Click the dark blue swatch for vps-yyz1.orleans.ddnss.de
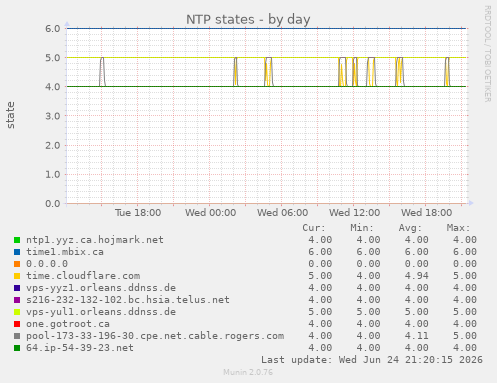This screenshot has height=383, width=497. tap(17, 288)
